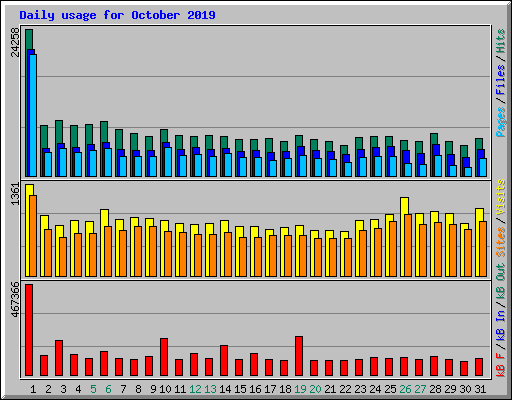Click the green weekend day label '26'
The width and height of the screenshot is (512, 400).
[405, 389]
